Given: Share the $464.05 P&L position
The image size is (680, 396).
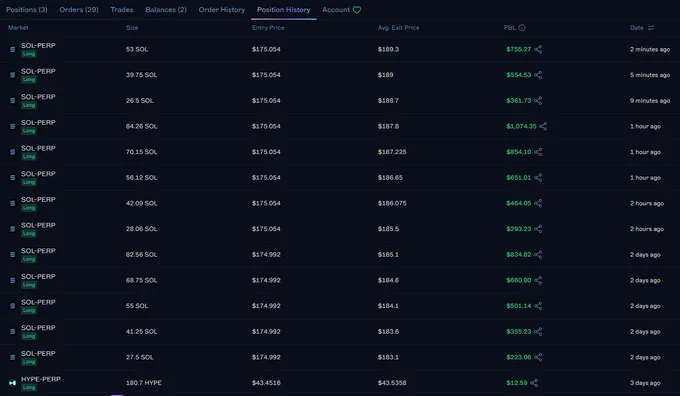Looking at the screenshot, I should 538,203.
